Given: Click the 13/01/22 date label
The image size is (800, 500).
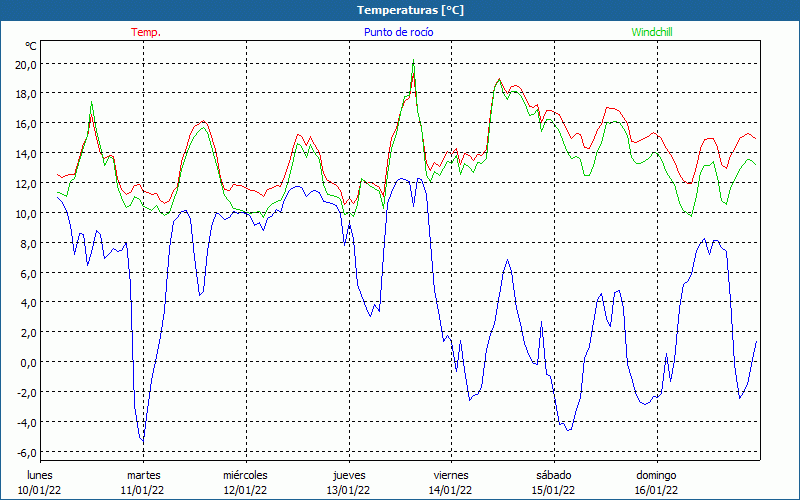Looking at the screenshot, I should pos(348,490).
